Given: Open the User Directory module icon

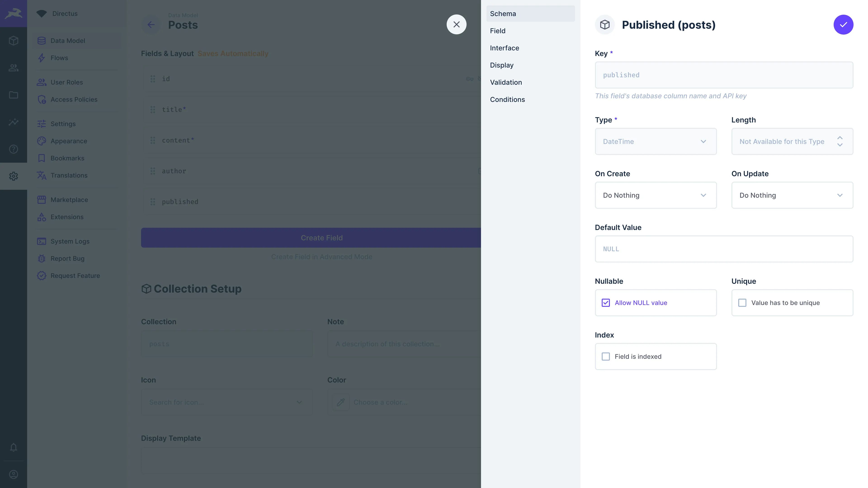Looking at the screenshot, I should [x=14, y=68].
